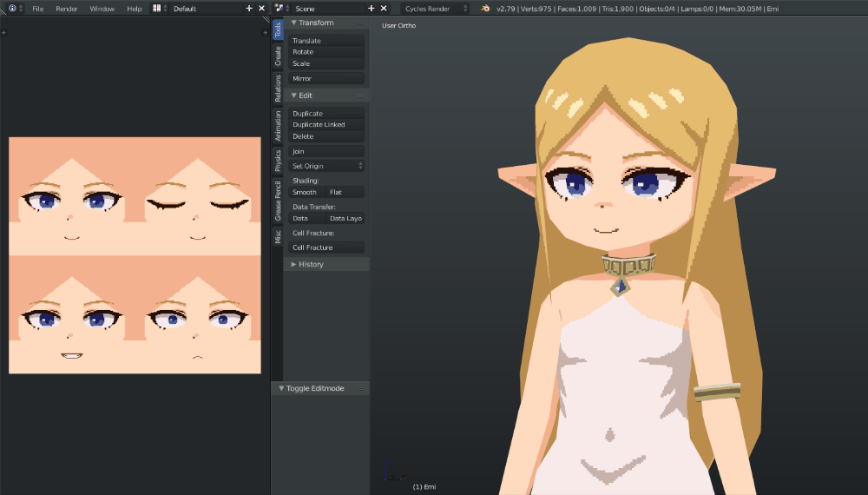868x495 pixels.
Task: Click the Data transfer button
Action: (x=306, y=218)
